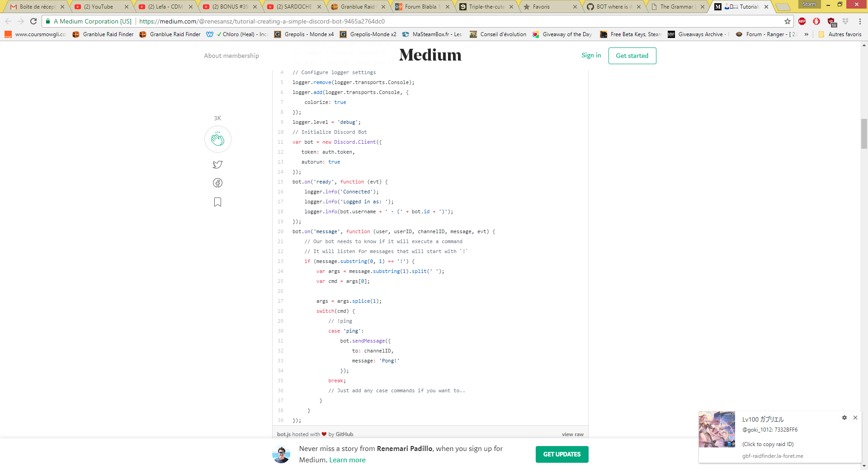Open raid notification settings gear
This screenshot has width=868, height=470.
[844, 418]
